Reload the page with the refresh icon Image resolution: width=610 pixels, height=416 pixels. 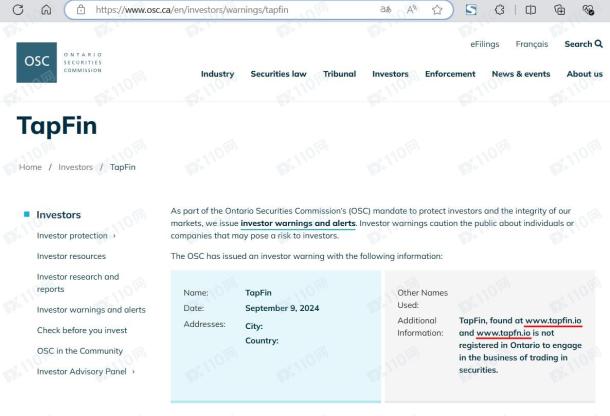click(x=18, y=10)
